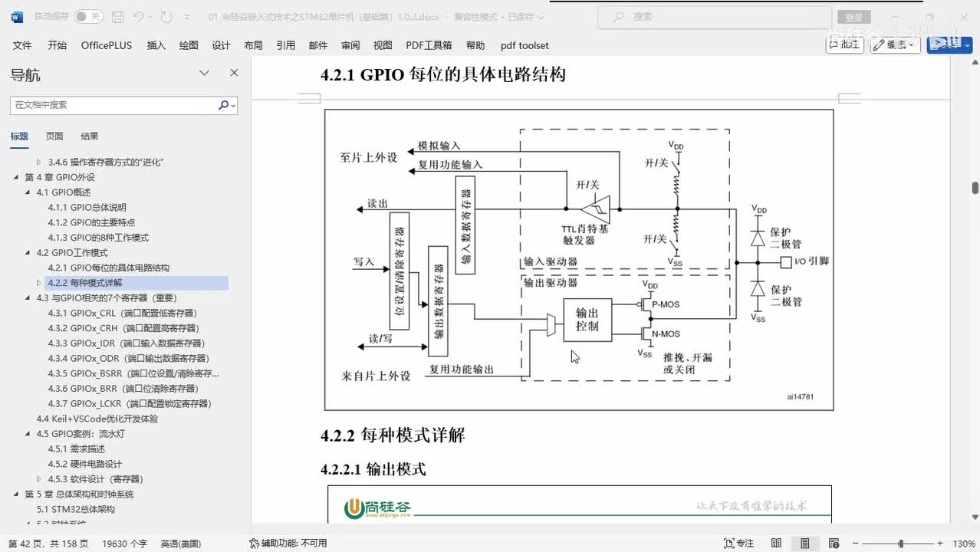Open the PDF工具箱 tab
This screenshot has height=552, width=980.
[x=429, y=45]
